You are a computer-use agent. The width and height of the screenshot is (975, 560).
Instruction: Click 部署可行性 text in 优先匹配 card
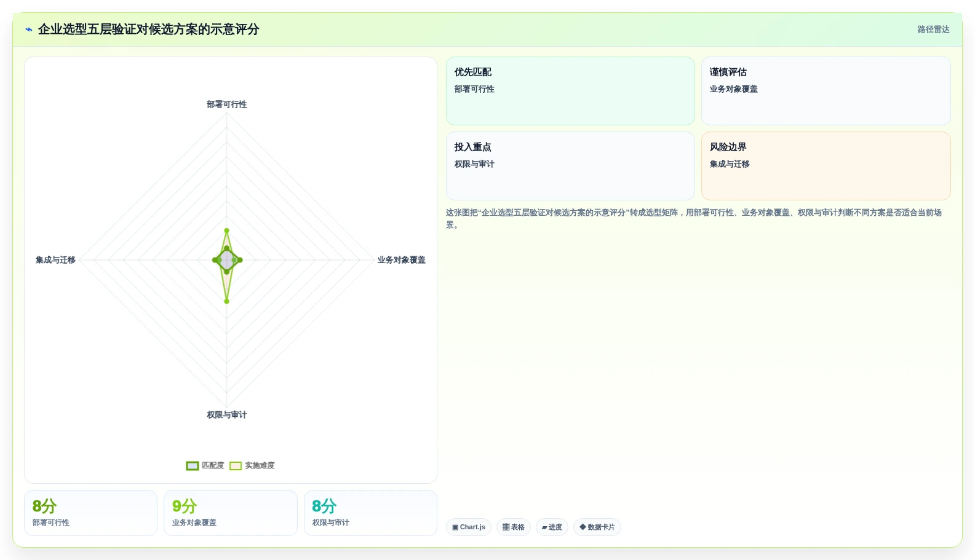[474, 89]
